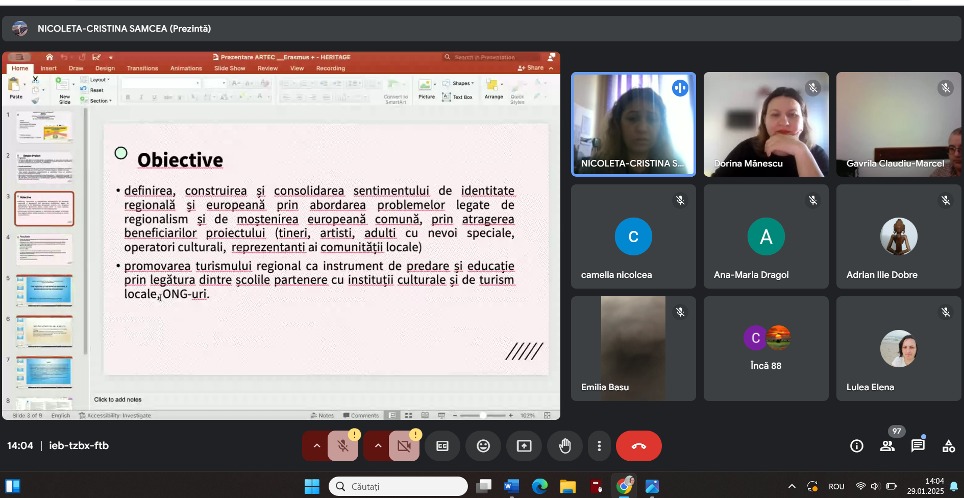964x498 pixels.
Task: Click the Windows taskbar search box
Action: coord(398,486)
